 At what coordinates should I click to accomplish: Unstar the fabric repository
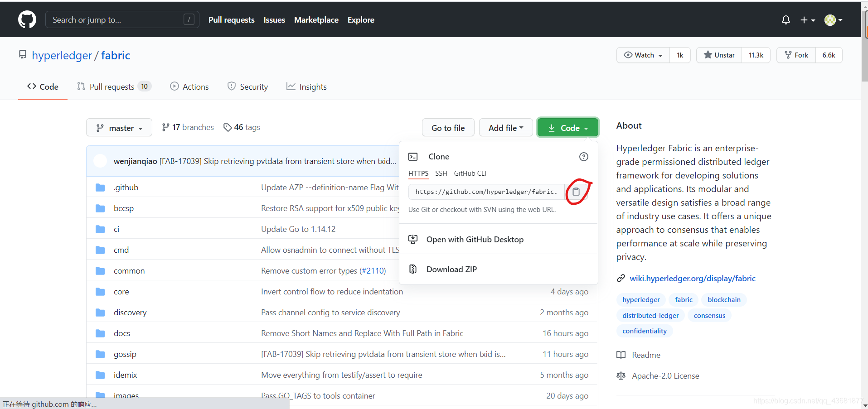click(x=719, y=55)
